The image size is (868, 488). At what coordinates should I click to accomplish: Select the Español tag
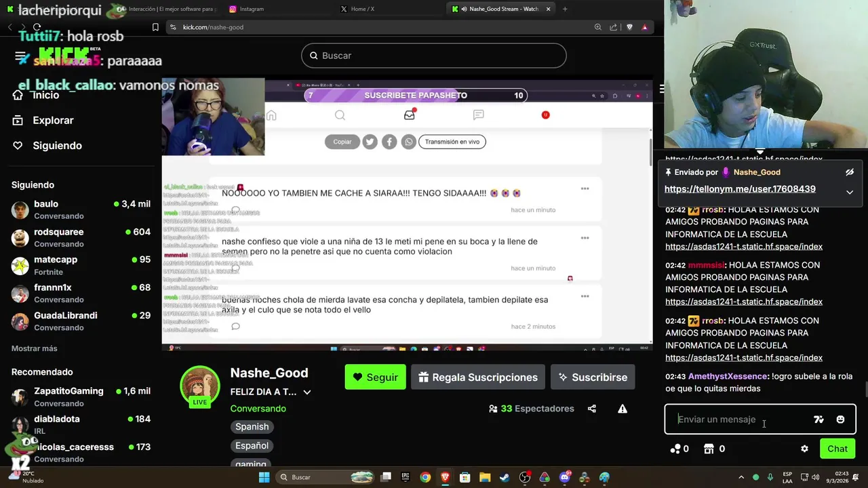pyautogui.click(x=252, y=446)
